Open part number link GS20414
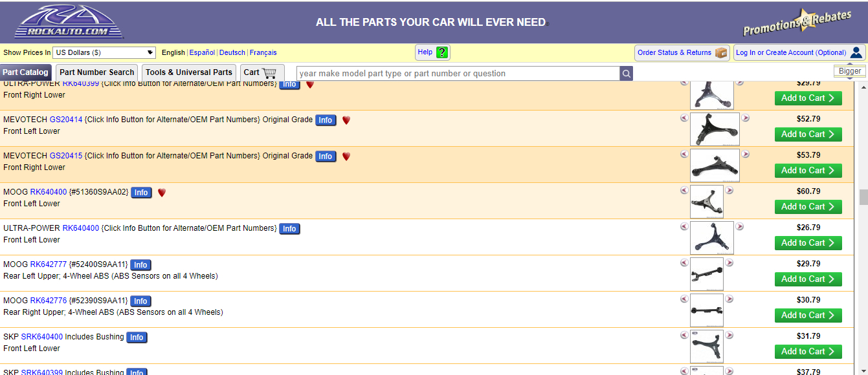This screenshot has width=868, height=375. pyautogui.click(x=66, y=120)
